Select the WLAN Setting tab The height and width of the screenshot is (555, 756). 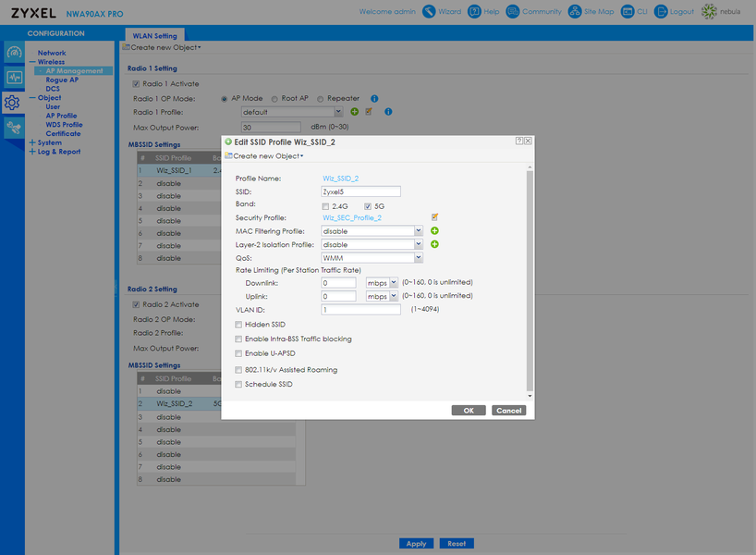(154, 36)
